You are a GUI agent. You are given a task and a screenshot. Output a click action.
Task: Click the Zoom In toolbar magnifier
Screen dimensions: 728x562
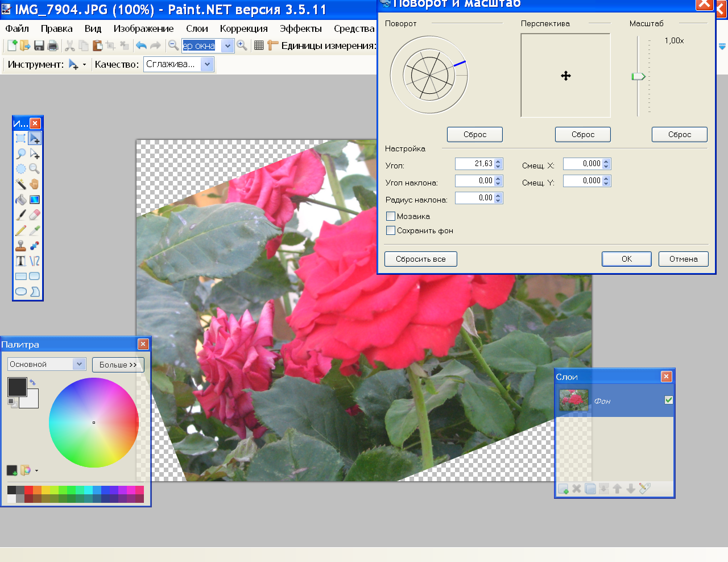(x=242, y=46)
